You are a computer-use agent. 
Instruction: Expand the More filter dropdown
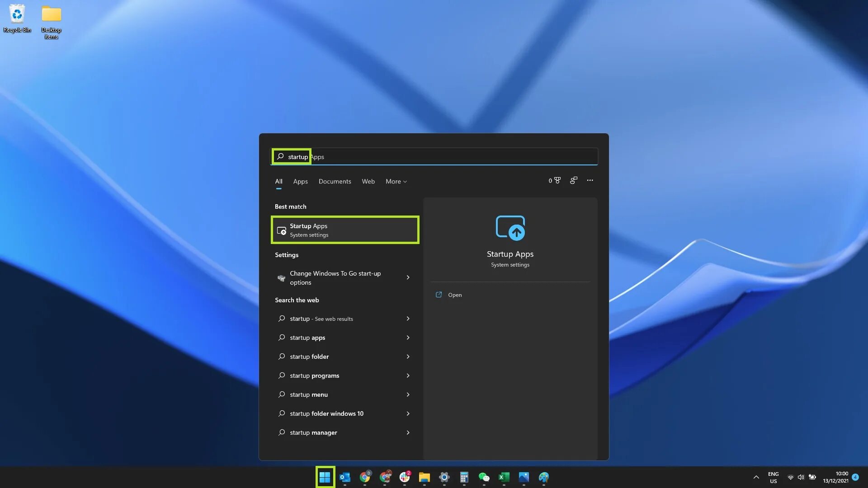(x=396, y=181)
